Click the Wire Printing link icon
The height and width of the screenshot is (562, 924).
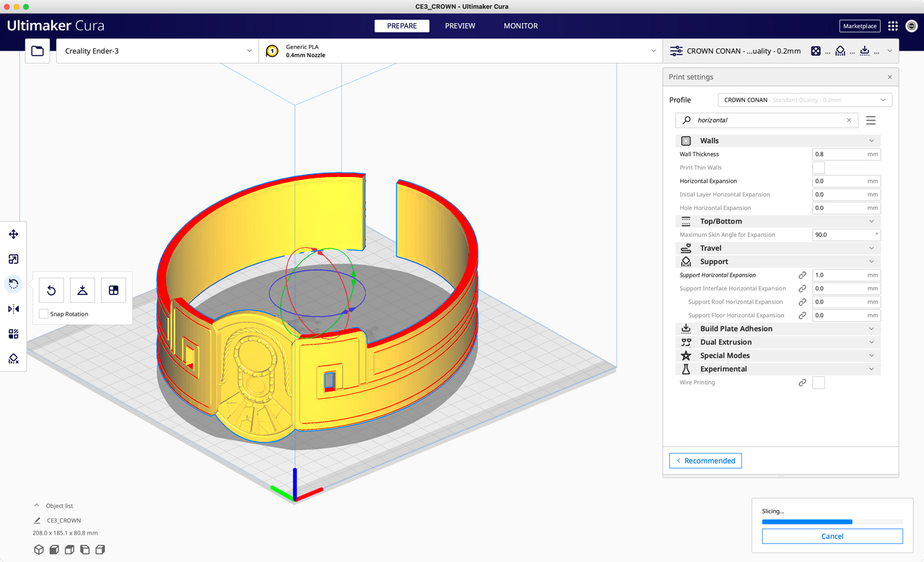pos(802,383)
